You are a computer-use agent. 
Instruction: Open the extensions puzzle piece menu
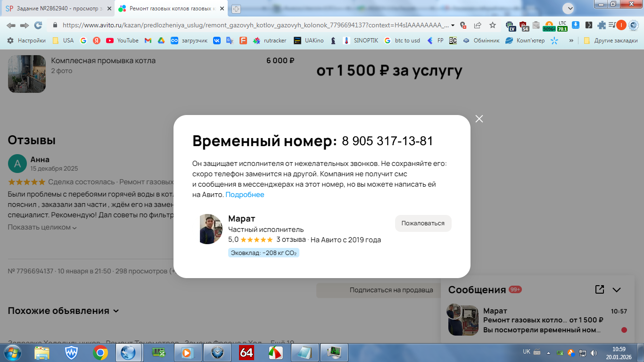click(x=602, y=25)
